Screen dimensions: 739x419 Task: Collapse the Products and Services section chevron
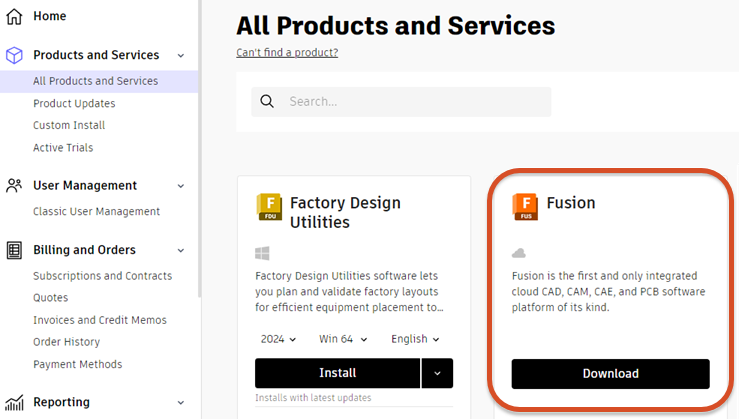pyautogui.click(x=181, y=56)
